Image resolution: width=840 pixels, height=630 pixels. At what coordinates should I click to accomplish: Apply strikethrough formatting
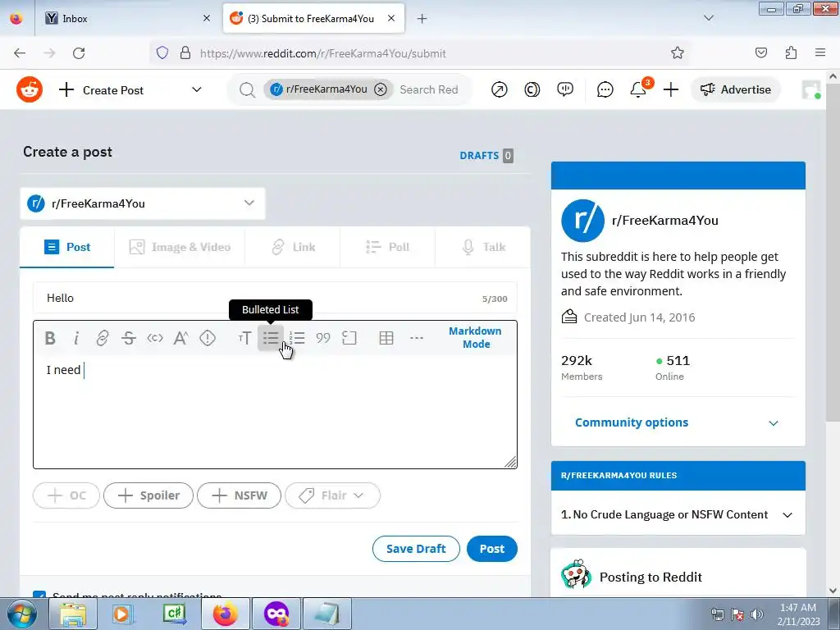point(129,338)
